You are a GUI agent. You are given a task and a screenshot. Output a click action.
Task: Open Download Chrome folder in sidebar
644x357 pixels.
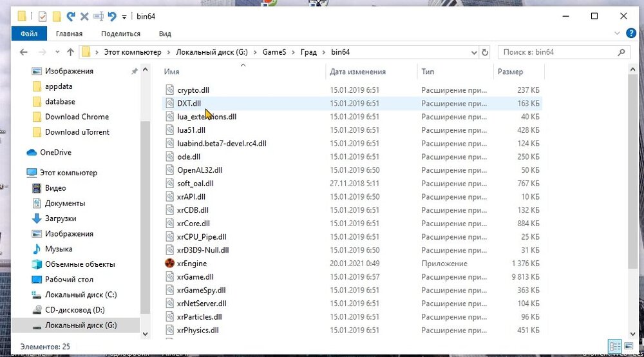[x=77, y=117]
